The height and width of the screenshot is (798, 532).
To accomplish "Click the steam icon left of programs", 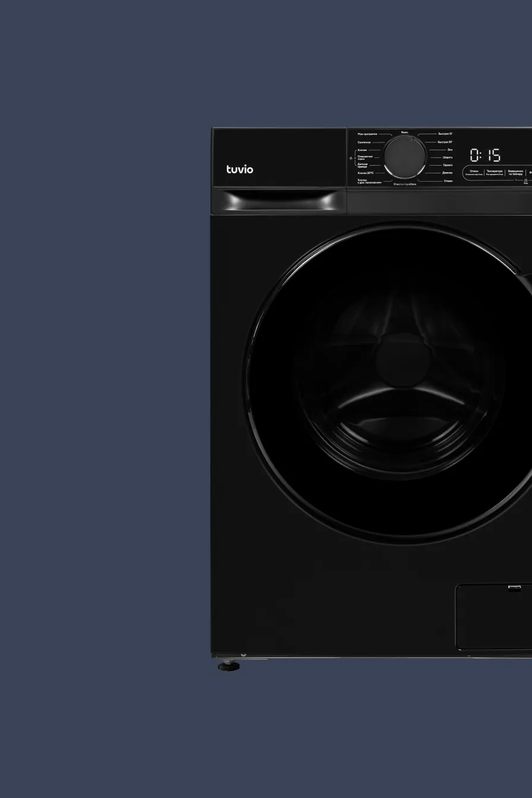I will [351, 158].
